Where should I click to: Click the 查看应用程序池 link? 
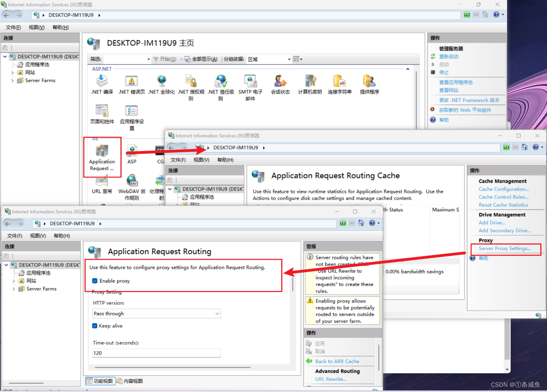(x=456, y=82)
